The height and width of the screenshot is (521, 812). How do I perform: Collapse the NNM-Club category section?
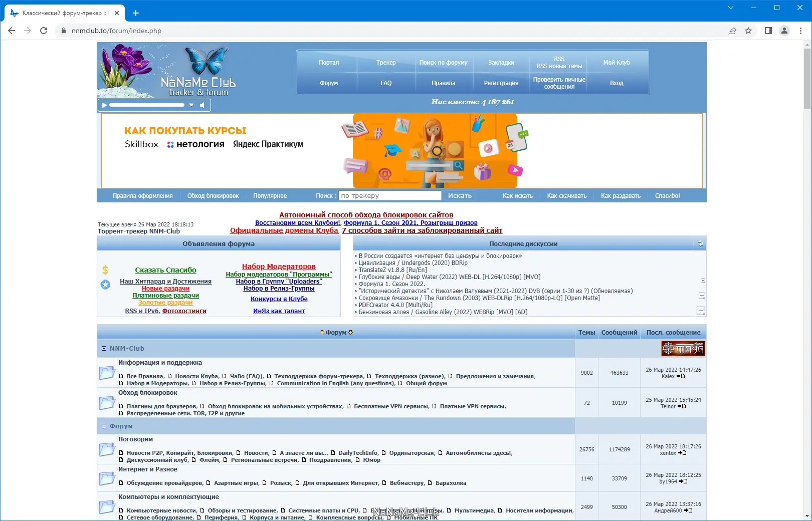(104, 348)
